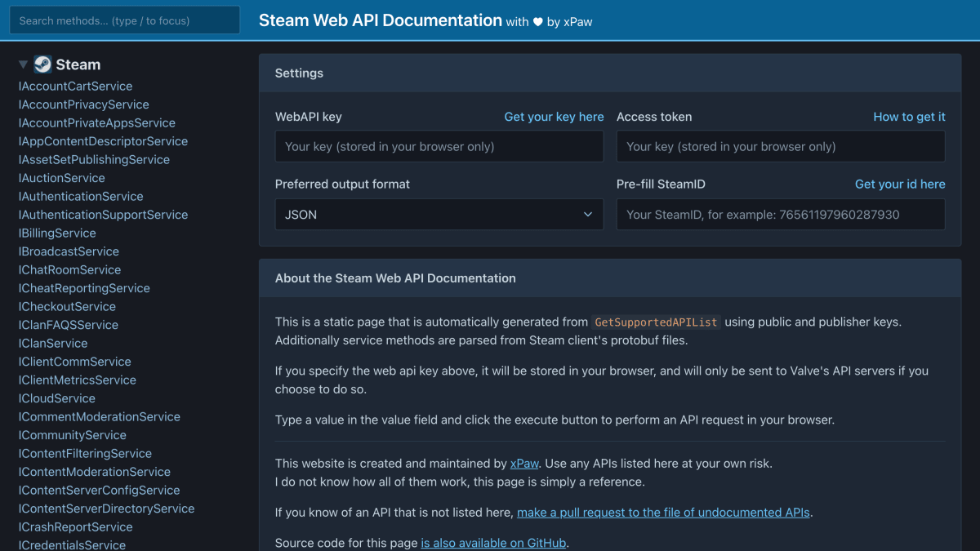Click the Steam Web API Documentation title
980x551 pixels.
pyautogui.click(x=381, y=20)
